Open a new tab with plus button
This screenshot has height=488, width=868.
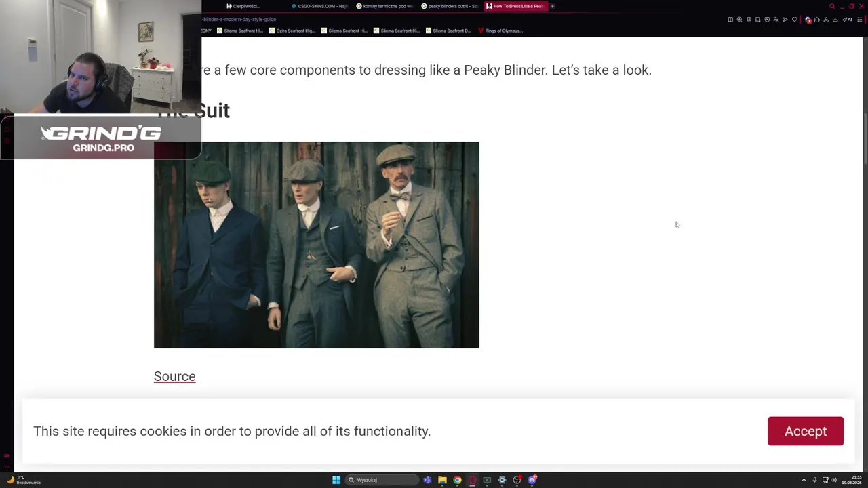coord(552,6)
